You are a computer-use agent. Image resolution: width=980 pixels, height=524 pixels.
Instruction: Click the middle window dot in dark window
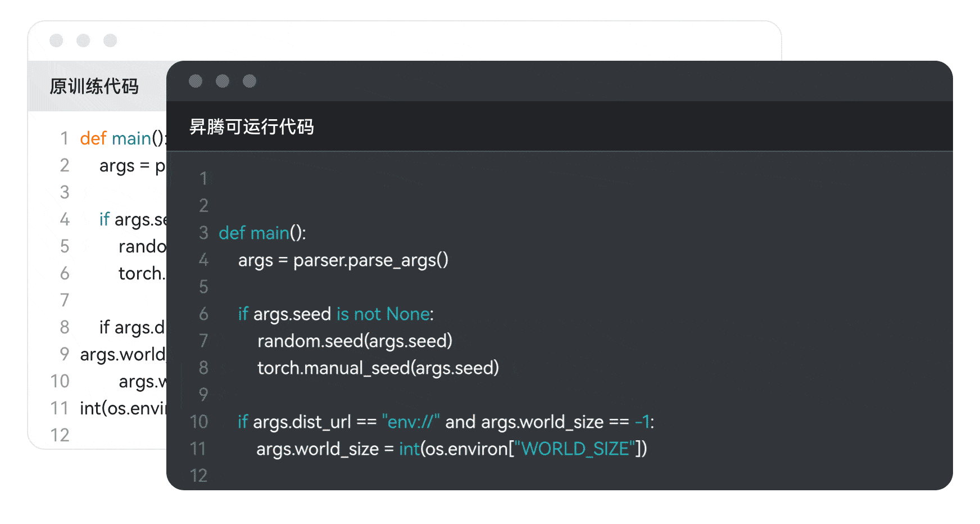coord(223,81)
